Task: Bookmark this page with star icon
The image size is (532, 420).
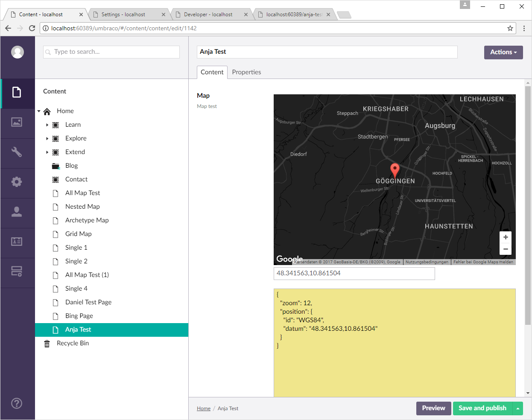Action: 510,28
